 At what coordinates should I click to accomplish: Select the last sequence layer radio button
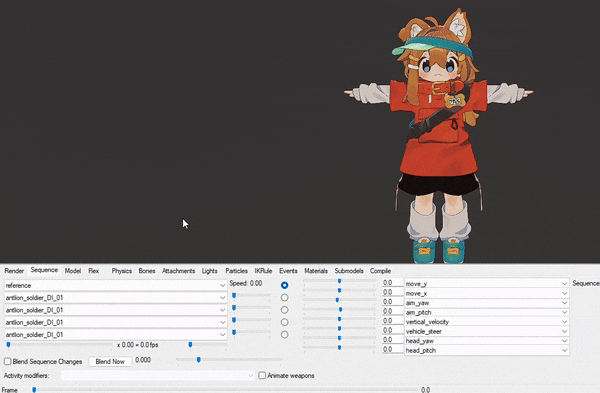pyautogui.click(x=284, y=334)
